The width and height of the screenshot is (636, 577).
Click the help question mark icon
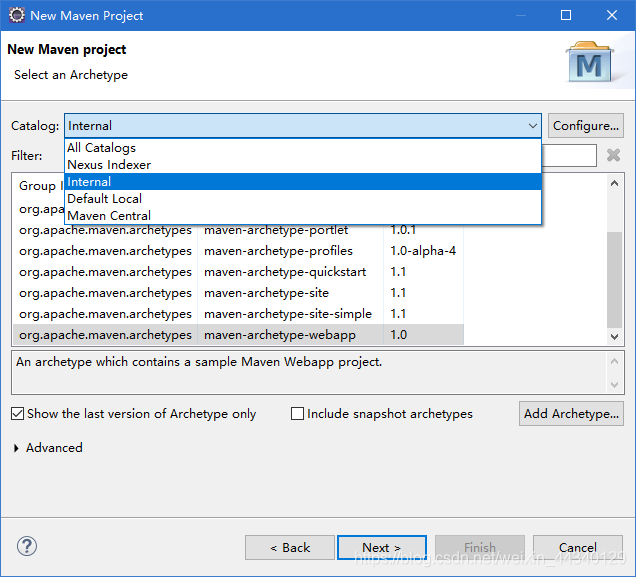tap(27, 546)
